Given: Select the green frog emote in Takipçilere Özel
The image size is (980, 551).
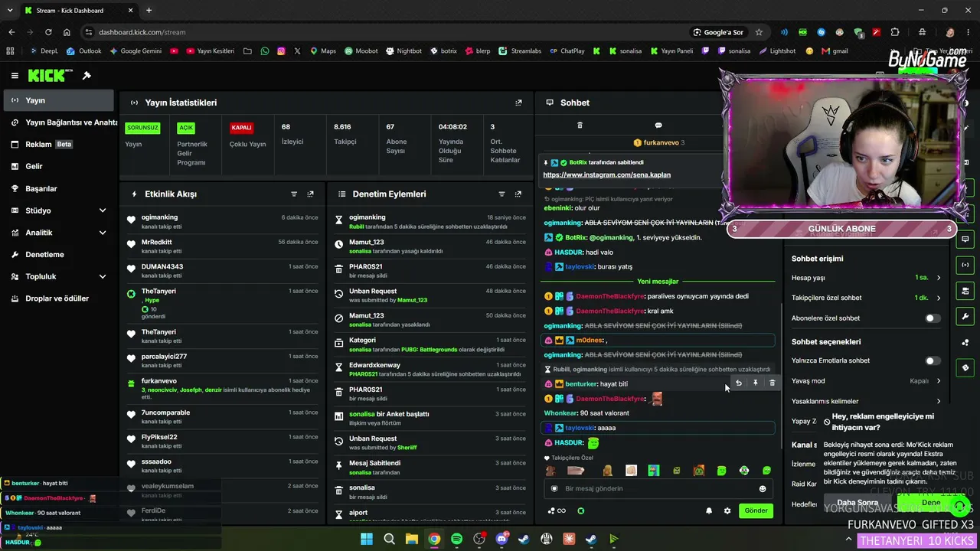Looking at the screenshot, I should [x=721, y=471].
